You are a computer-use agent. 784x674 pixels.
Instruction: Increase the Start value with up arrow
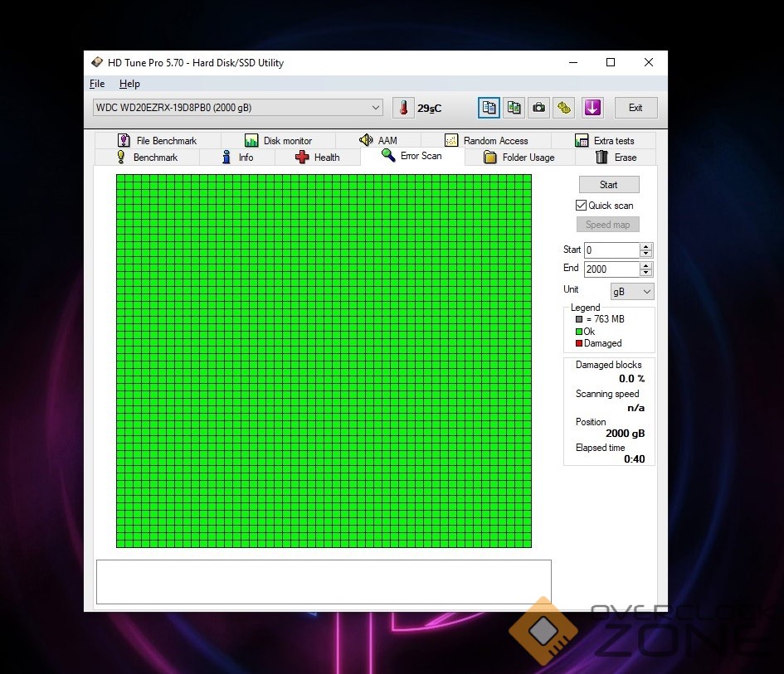(645, 246)
